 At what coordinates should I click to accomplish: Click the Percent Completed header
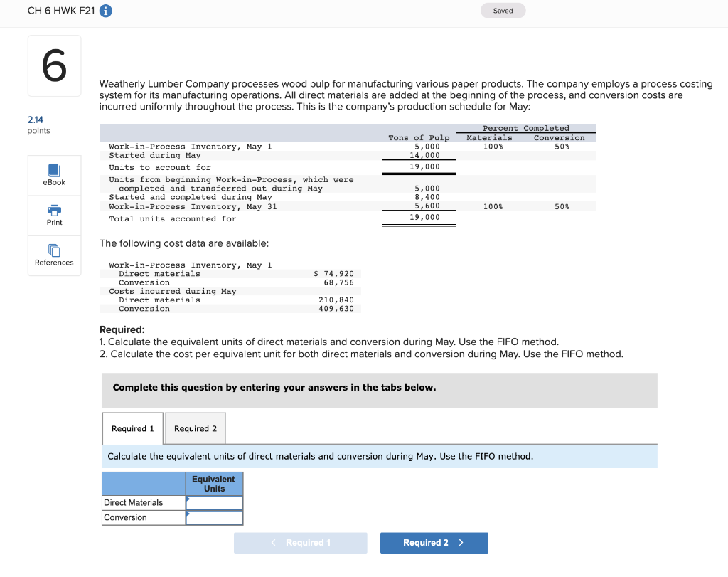pos(525,128)
